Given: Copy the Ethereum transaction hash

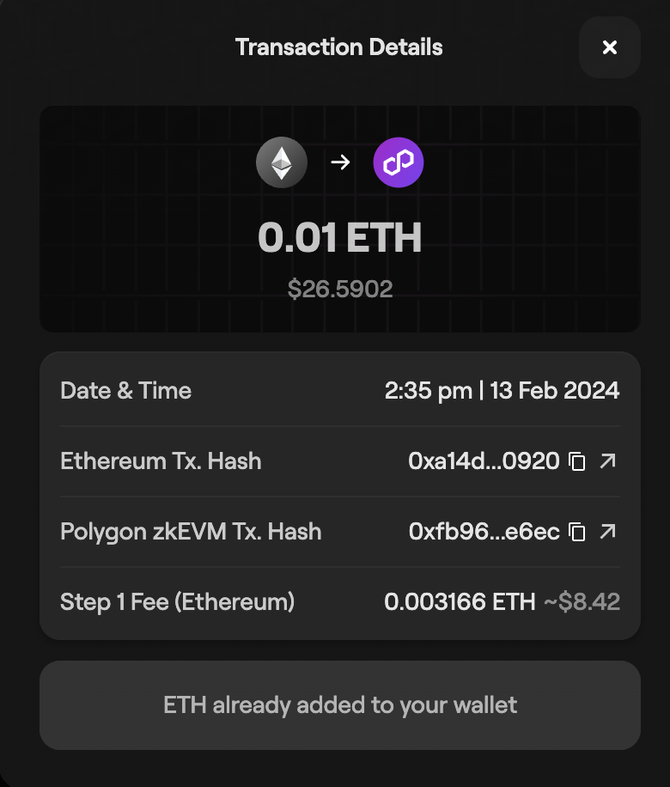Looking at the screenshot, I should (577, 462).
